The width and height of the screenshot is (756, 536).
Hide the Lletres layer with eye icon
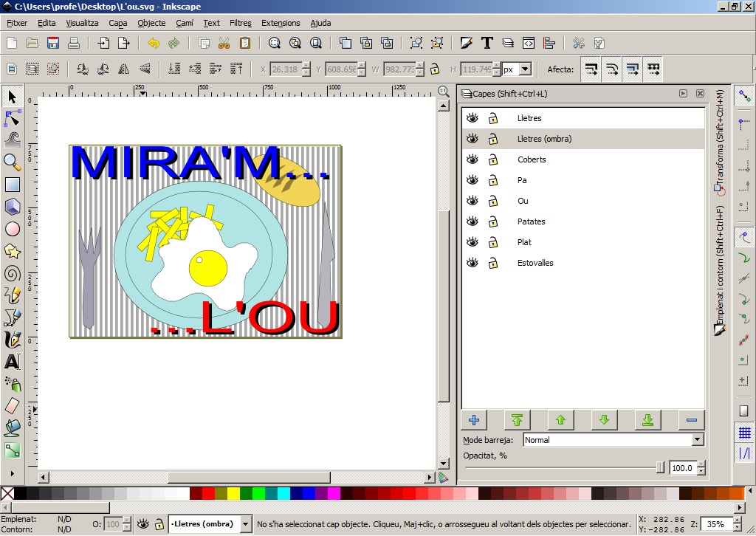(472, 118)
